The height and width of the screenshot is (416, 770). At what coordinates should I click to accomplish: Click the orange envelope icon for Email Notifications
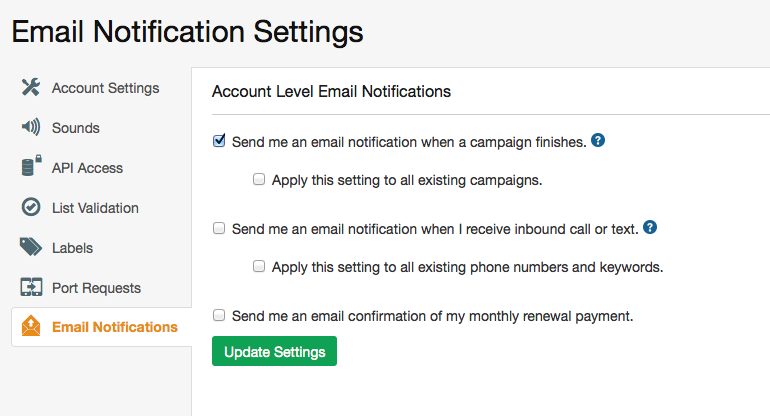tap(31, 327)
